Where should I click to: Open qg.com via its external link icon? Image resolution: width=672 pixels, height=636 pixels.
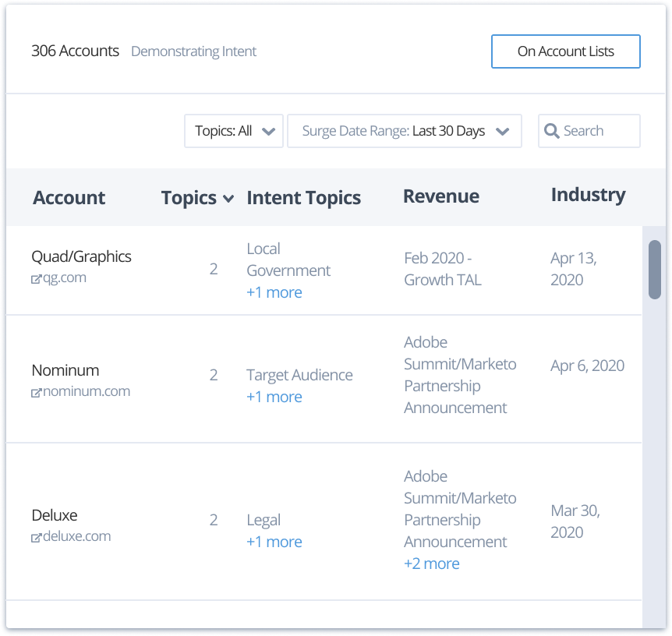[37, 277]
